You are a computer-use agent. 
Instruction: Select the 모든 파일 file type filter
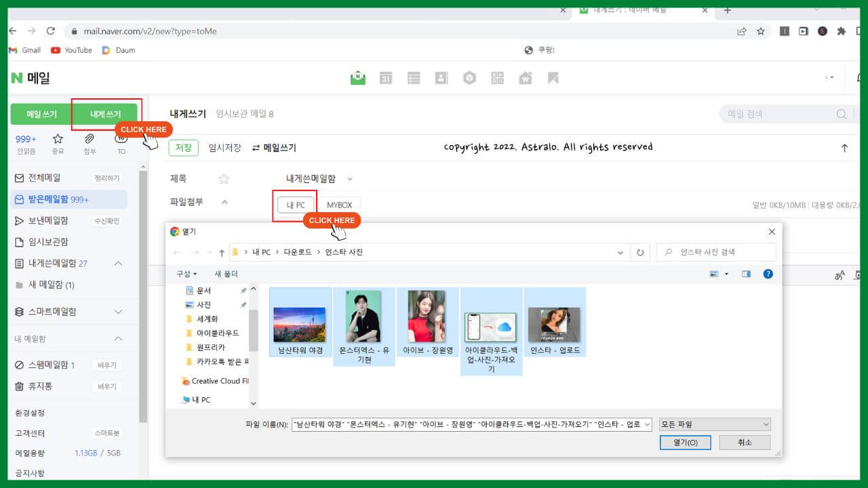(714, 424)
